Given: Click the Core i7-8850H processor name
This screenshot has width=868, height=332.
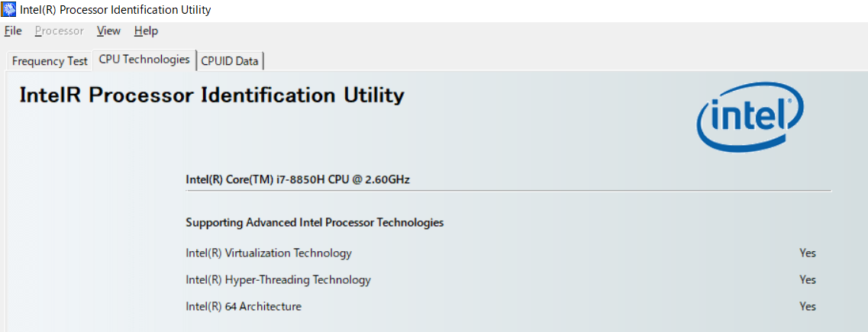Looking at the screenshot, I should click(x=298, y=180).
